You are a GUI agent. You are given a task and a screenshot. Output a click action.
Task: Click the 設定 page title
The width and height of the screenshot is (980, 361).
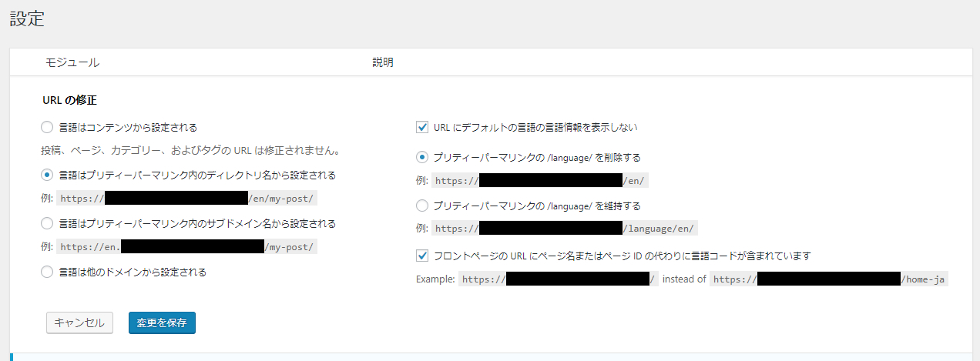tap(27, 19)
